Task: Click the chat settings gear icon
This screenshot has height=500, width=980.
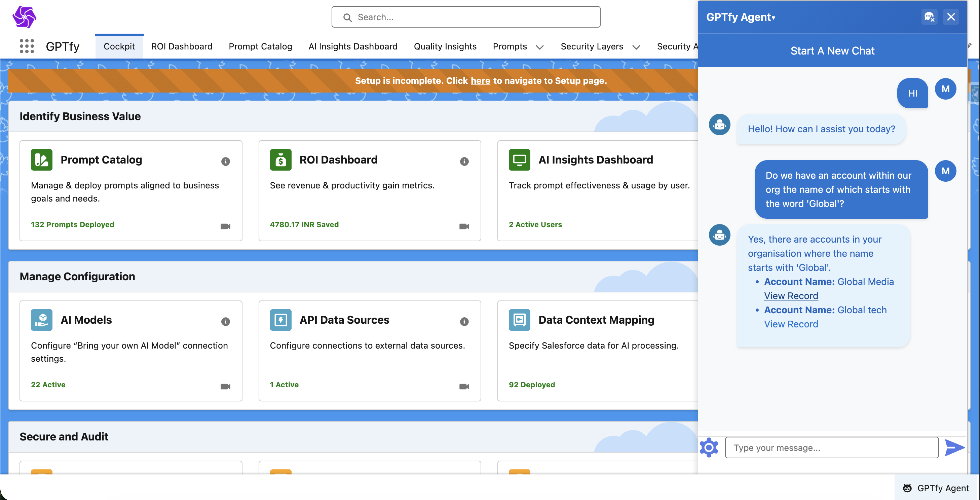Action: click(x=709, y=448)
